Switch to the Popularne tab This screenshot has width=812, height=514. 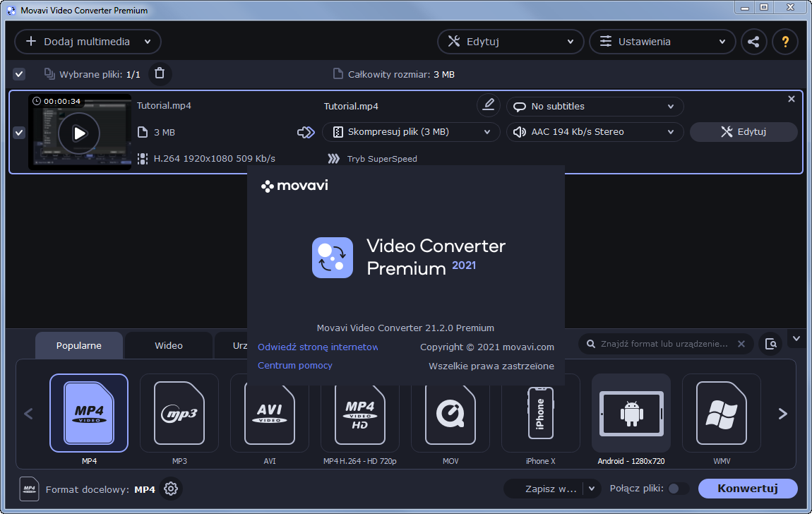click(x=78, y=345)
